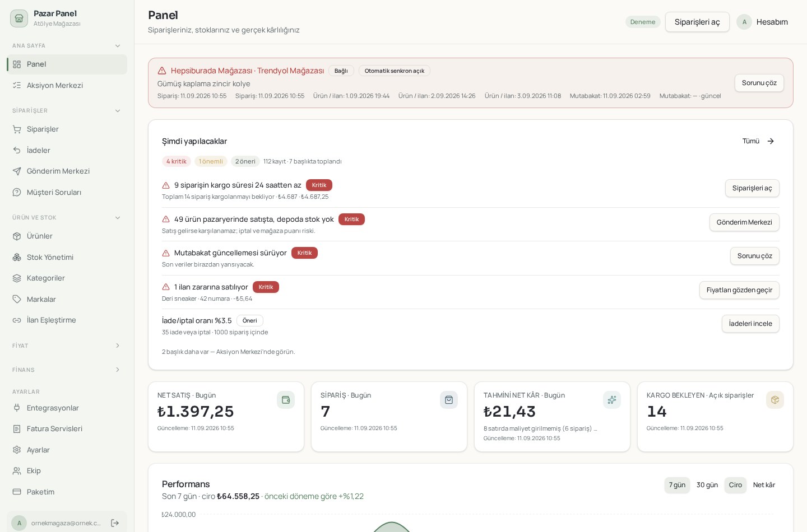
Task: Open the Hesabım account menu
Action: (x=762, y=22)
